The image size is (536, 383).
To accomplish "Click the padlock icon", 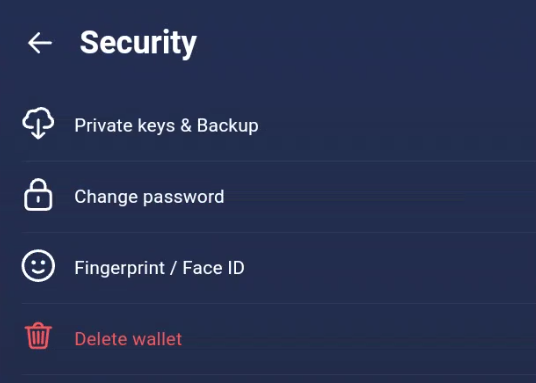I will click(x=38, y=195).
